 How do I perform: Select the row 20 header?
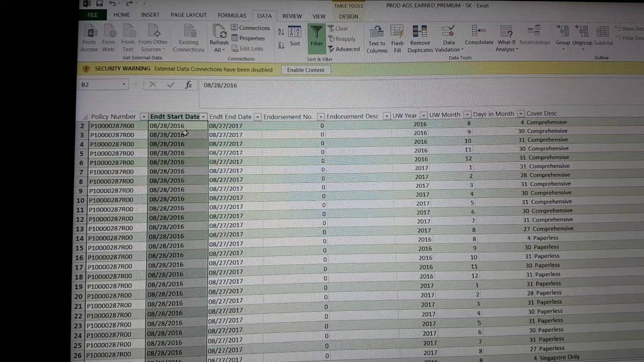78,296
